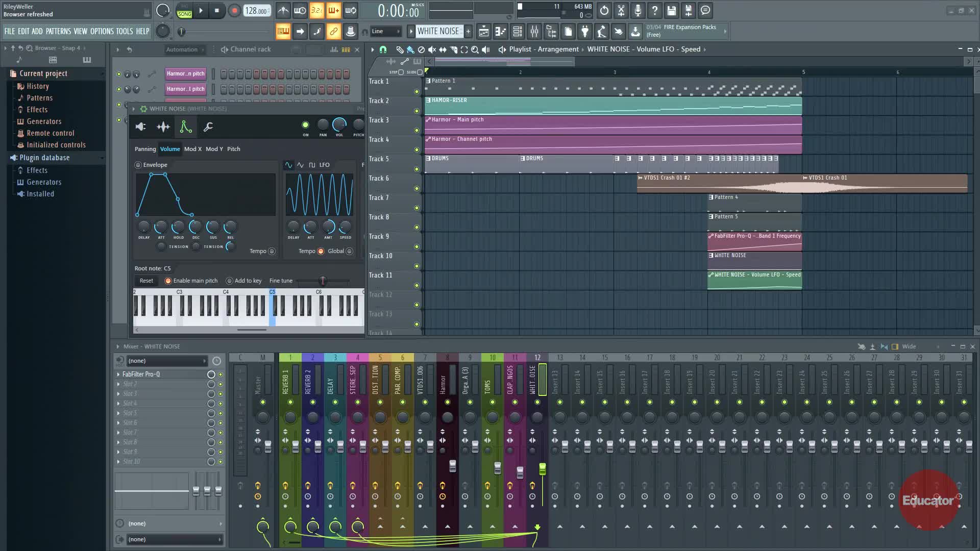Open the view mixer toolbar icon
Image resolution: width=980 pixels, height=551 pixels.
(x=534, y=32)
